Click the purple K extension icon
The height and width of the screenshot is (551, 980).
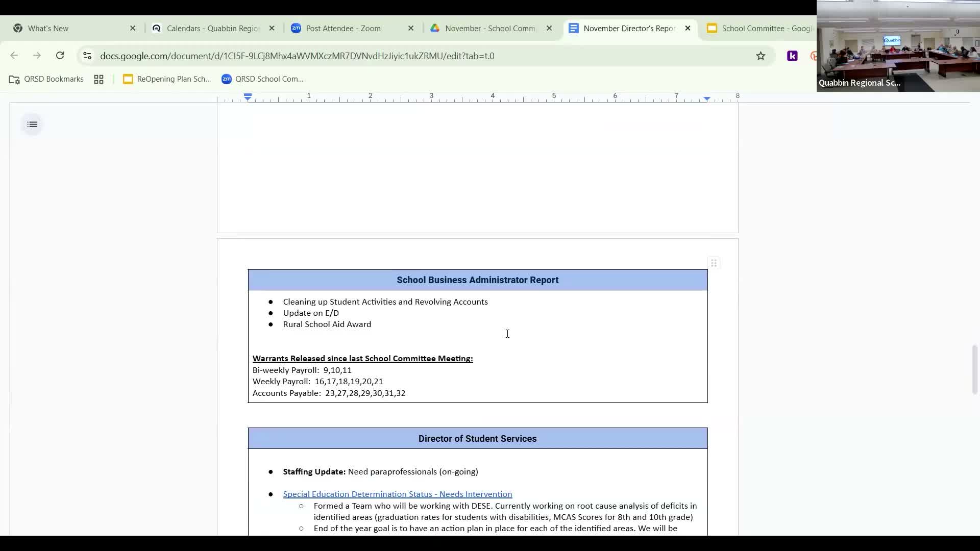pos(792,56)
